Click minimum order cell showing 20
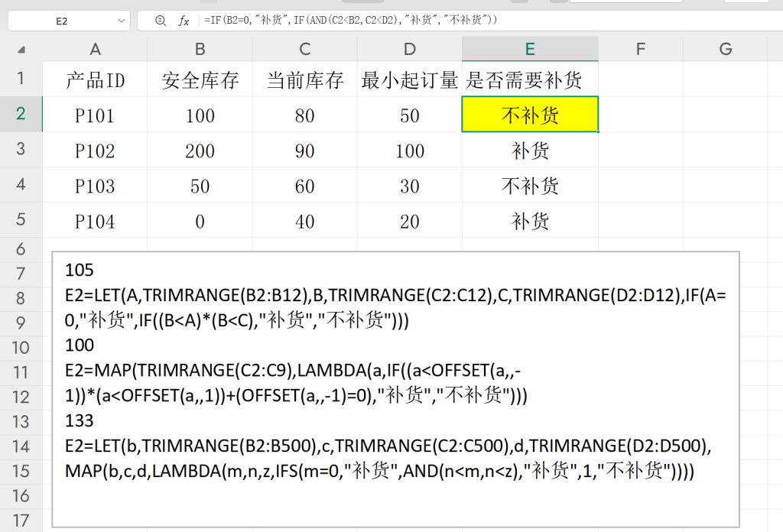 [410, 221]
